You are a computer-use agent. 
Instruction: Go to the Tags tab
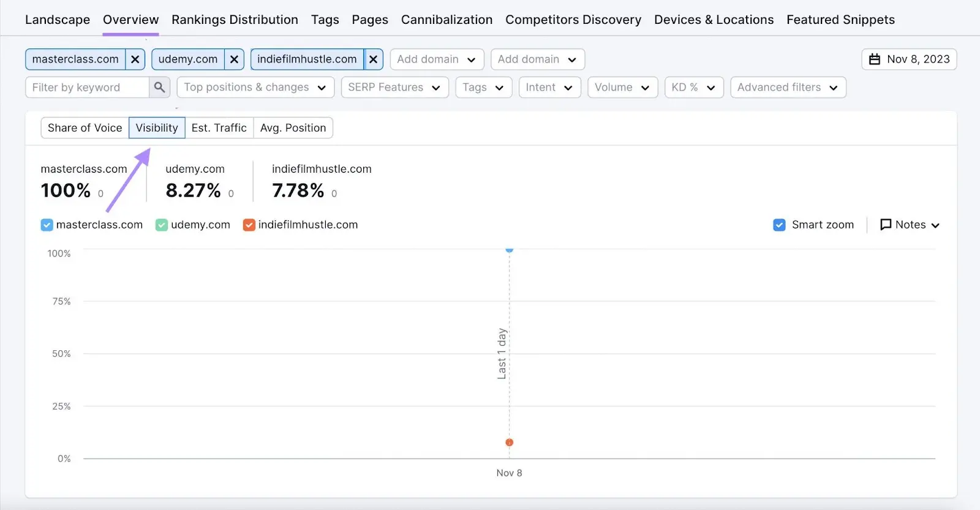click(325, 20)
